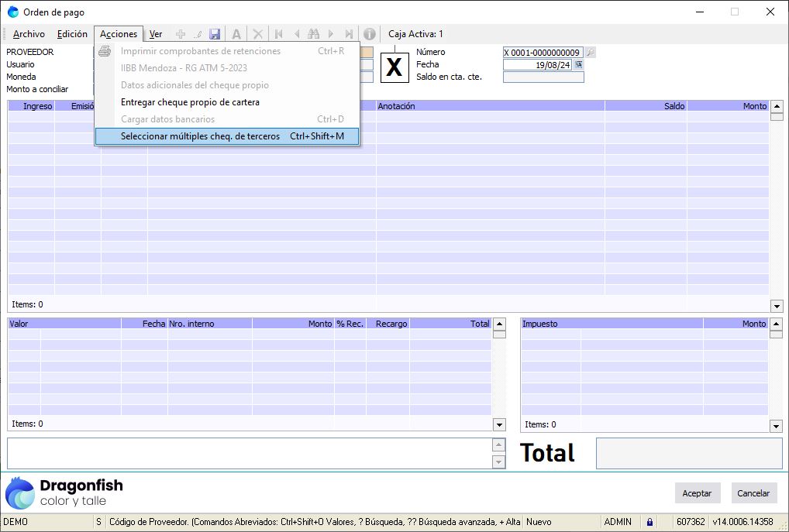Click the 607362 status bar entry

point(691,522)
